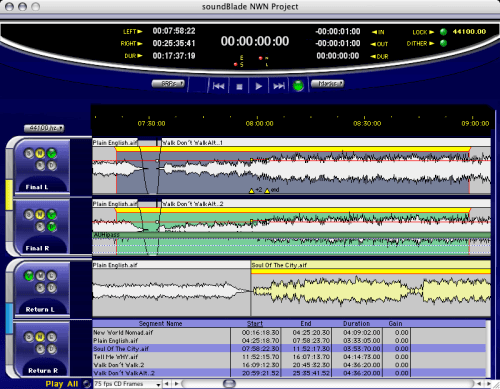Start playback with the play triangle button
This screenshot has width=500, height=389.
(x=259, y=86)
